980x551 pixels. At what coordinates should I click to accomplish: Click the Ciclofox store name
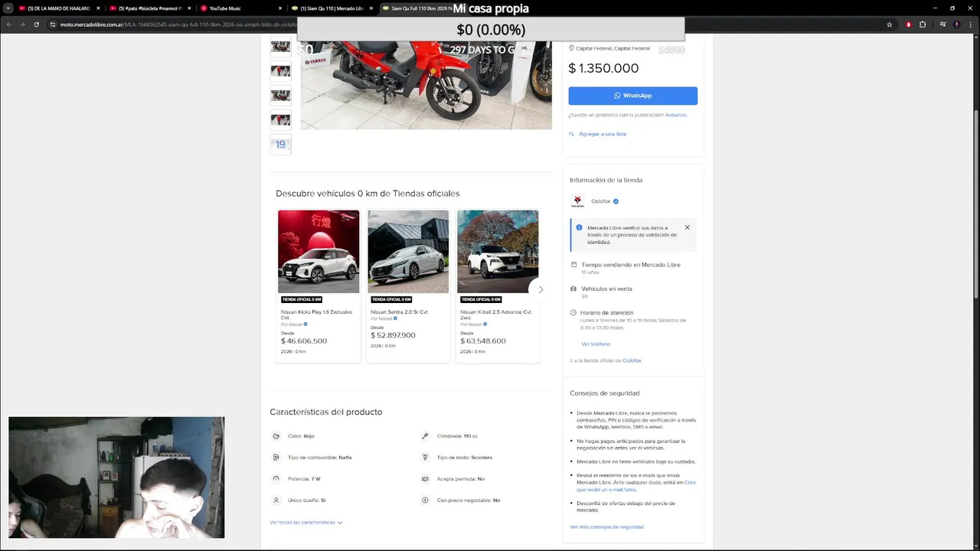pyautogui.click(x=600, y=201)
